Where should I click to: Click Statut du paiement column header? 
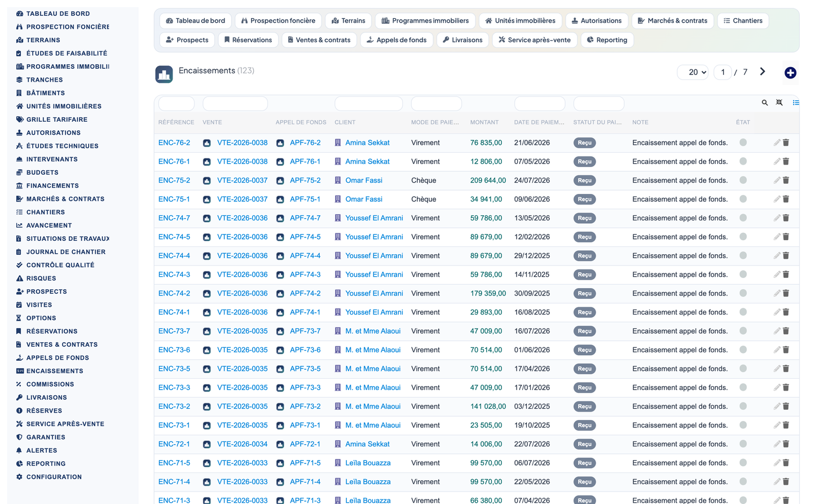pyautogui.click(x=597, y=122)
